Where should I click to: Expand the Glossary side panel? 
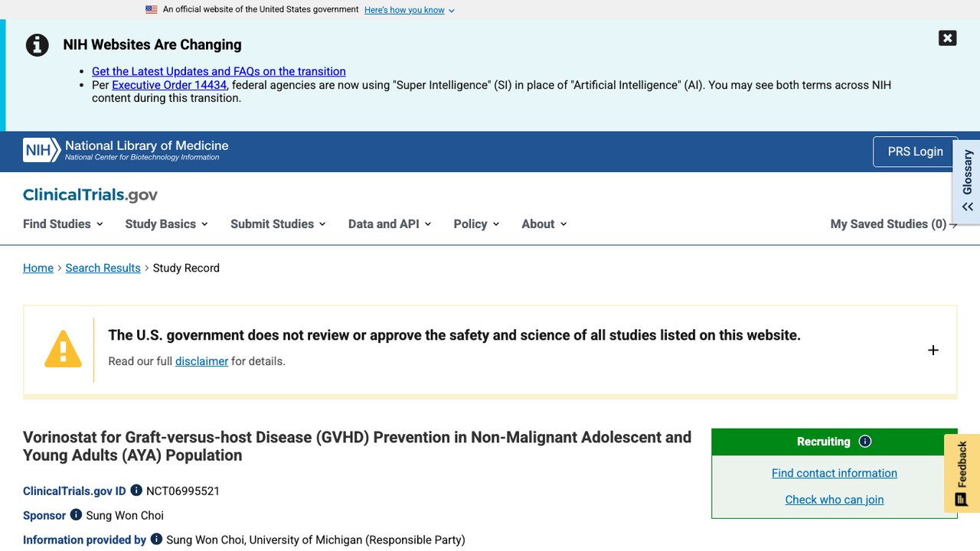pyautogui.click(x=967, y=181)
